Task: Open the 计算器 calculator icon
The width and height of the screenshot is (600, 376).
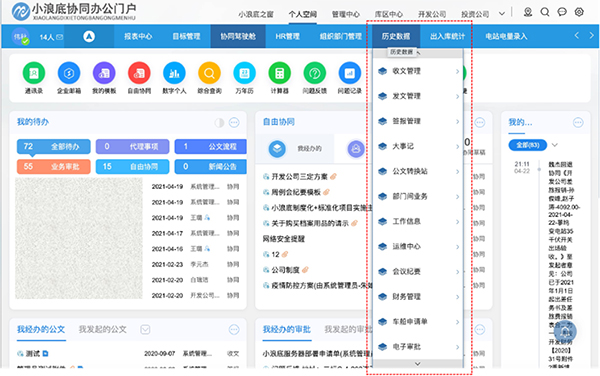Action: tap(280, 73)
